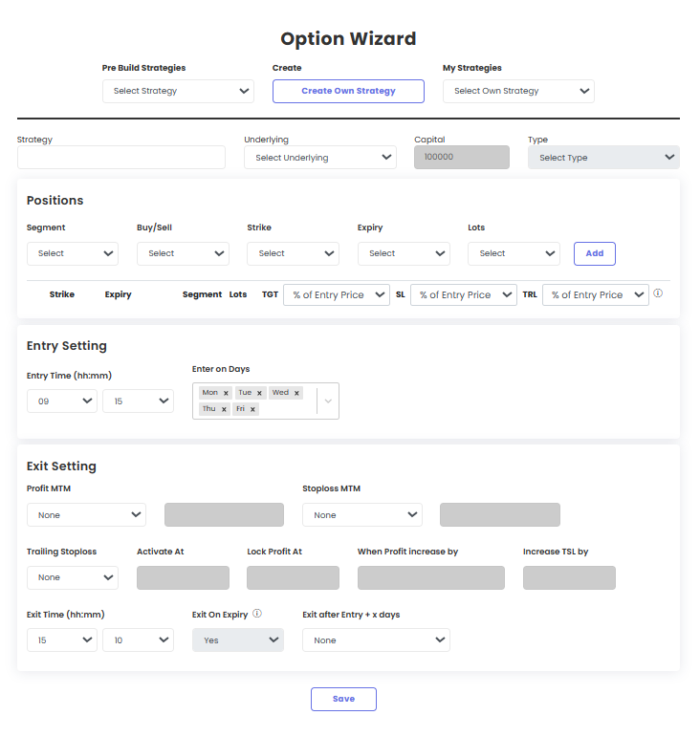Remove the Tue day tag

(259, 393)
